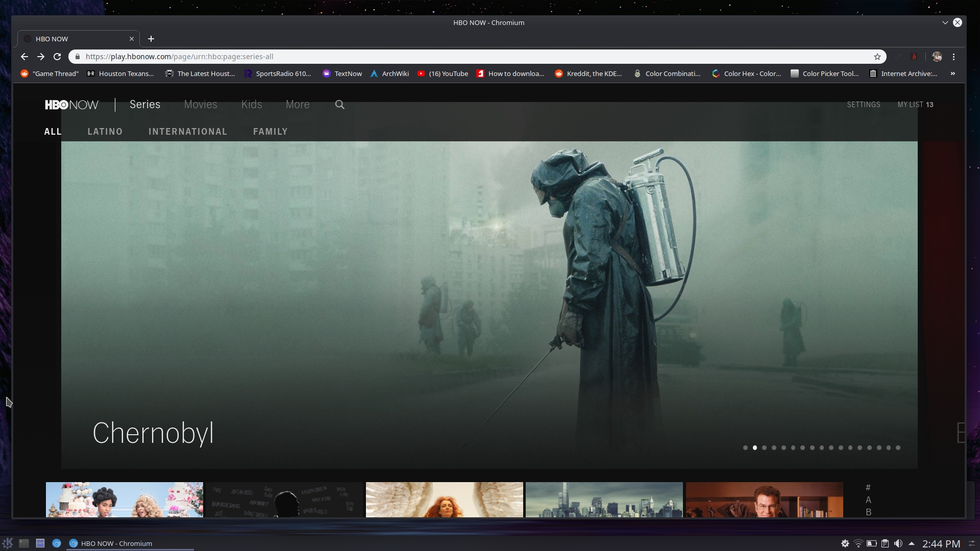This screenshot has height=551, width=980.
Task: Jump to letter B in the alphabet index
Action: pyautogui.click(x=868, y=512)
